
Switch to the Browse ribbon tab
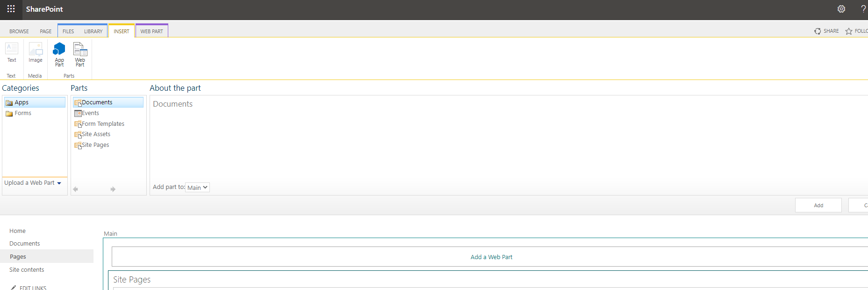(x=19, y=31)
